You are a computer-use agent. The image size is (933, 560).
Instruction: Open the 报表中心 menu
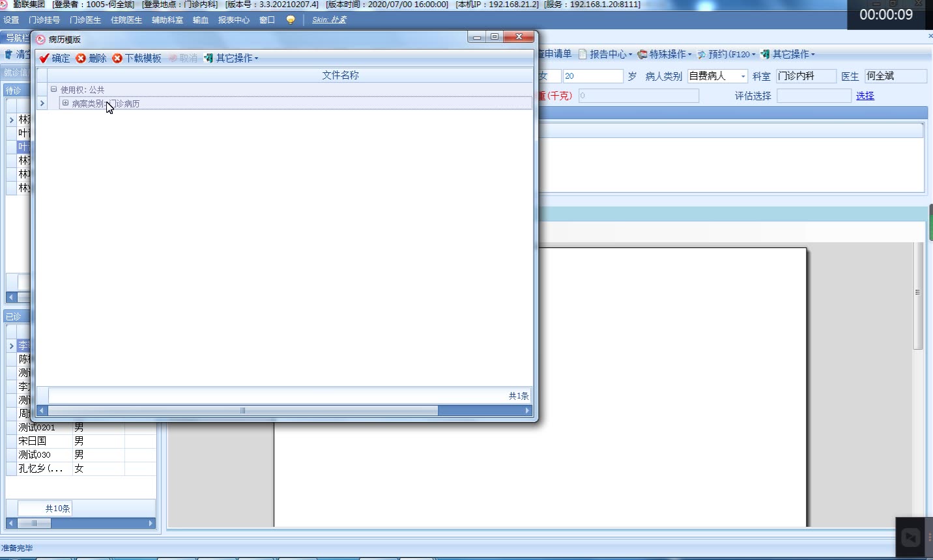[234, 20]
